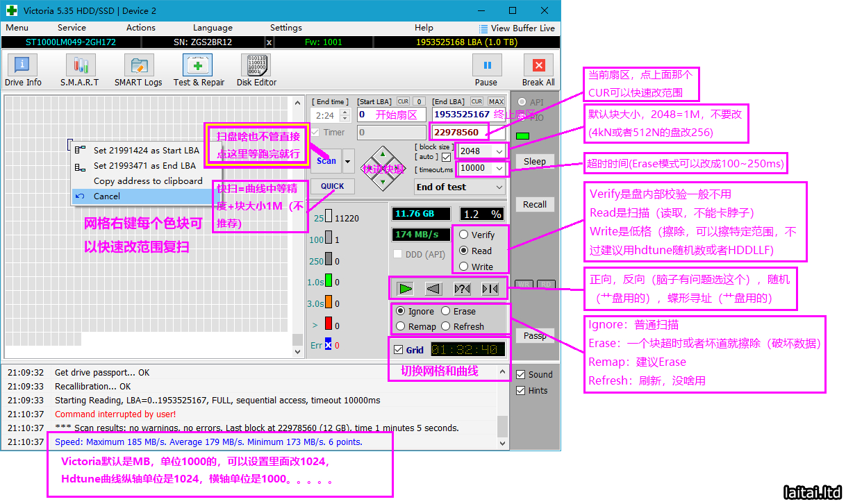Click the red color box beside >
This screenshot has height=504, width=846.
329,324
